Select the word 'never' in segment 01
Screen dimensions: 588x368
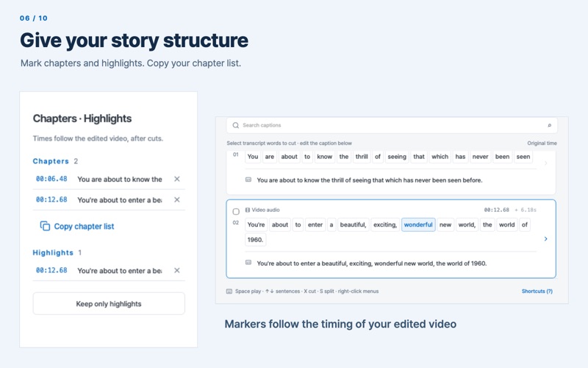click(x=480, y=157)
